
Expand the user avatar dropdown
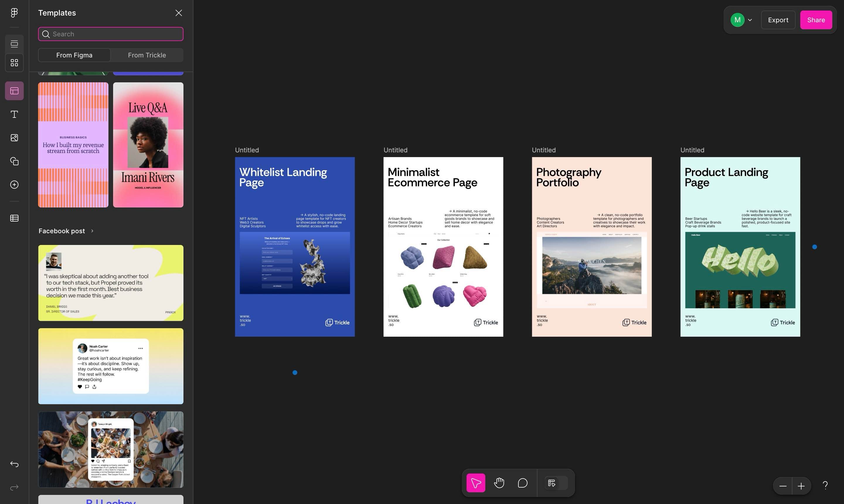click(x=750, y=20)
